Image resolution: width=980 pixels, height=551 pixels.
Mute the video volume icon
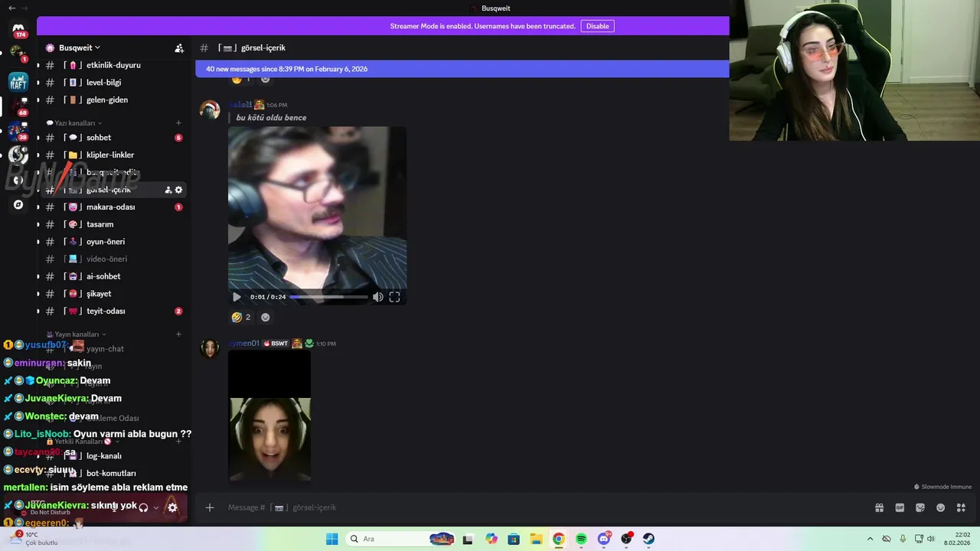(377, 297)
